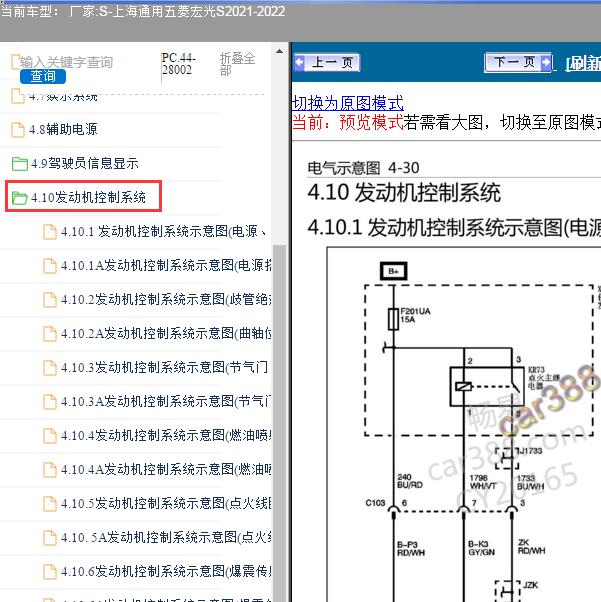Click the 查询 search button
Screen dimensions: 601x602
(x=43, y=76)
